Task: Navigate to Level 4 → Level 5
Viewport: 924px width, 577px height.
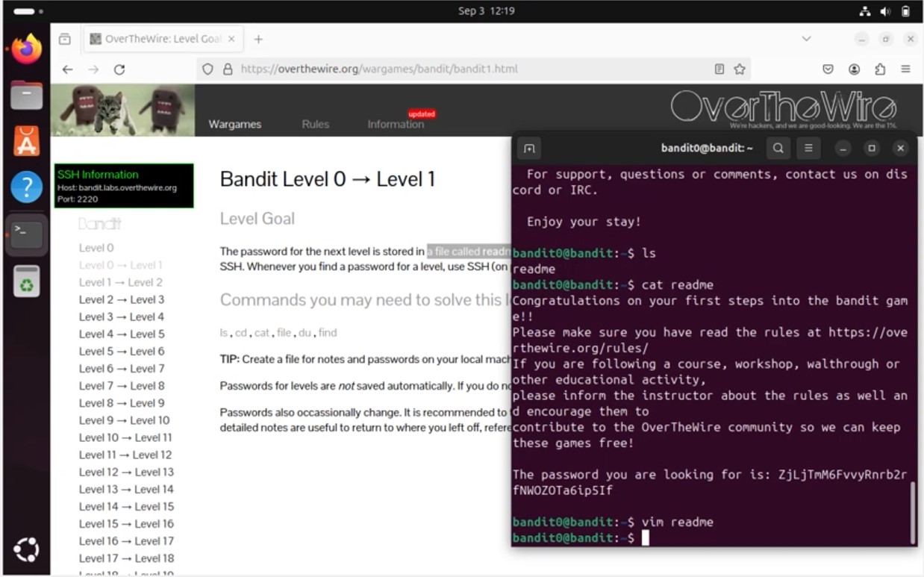Action: click(x=122, y=334)
